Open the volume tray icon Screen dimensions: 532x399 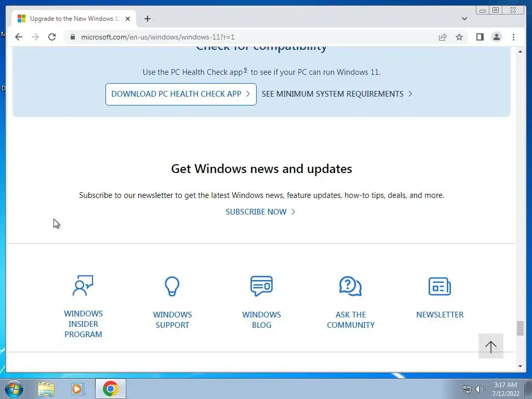[480, 389]
